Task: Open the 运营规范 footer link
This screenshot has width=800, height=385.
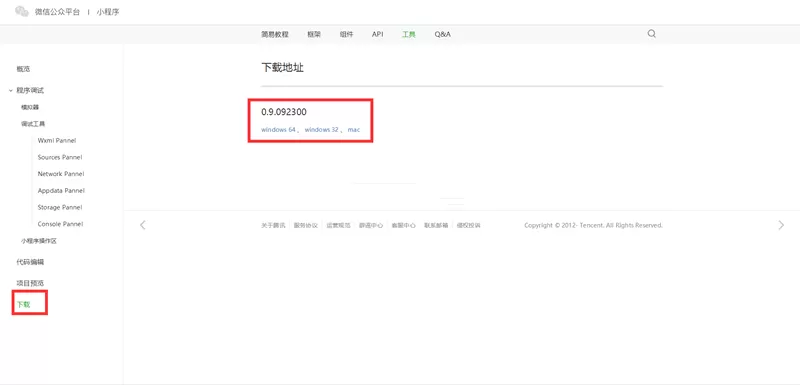Action: point(338,225)
